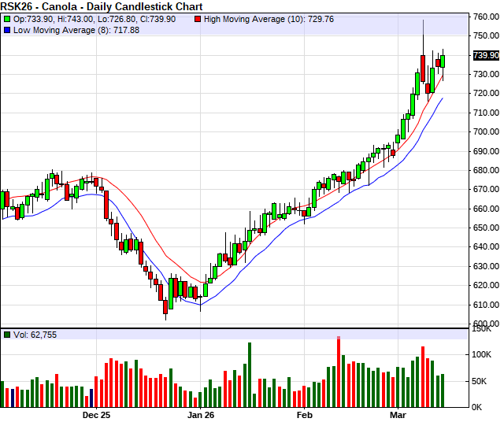
Task: Click the blue Low Moving Average swatch
Action: (7, 30)
